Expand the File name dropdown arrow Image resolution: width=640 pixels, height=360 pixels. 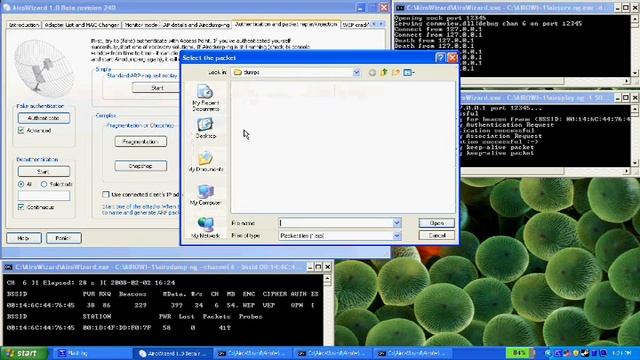point(397,223)
